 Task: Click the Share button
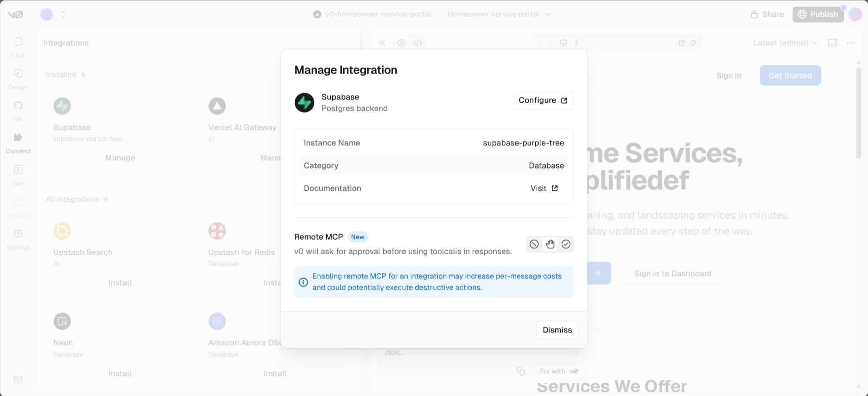pos(767,14)
